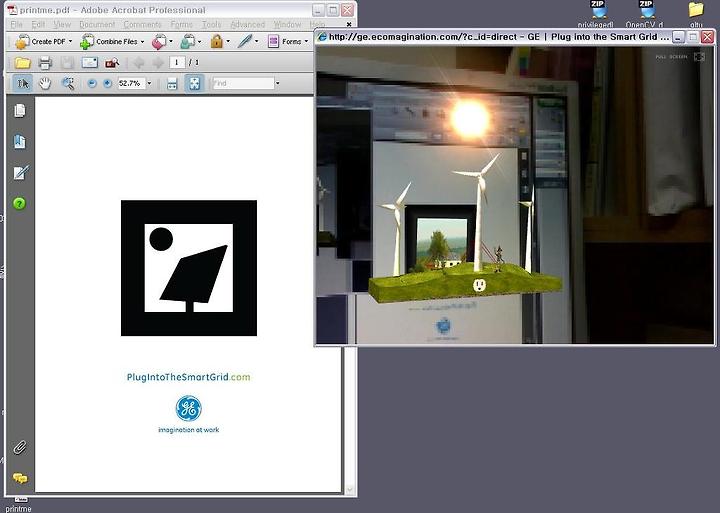This screenshot has width=720, height=513.
Task: Toggle the Scrolling Pages view icon
Action: click(x=172, y=84)
